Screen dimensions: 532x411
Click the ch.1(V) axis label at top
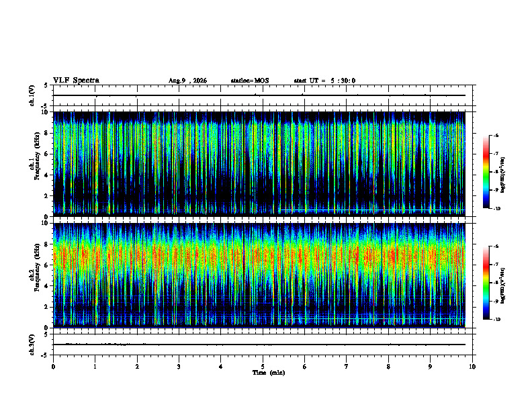pyautogui.click(x=32, y=95)
